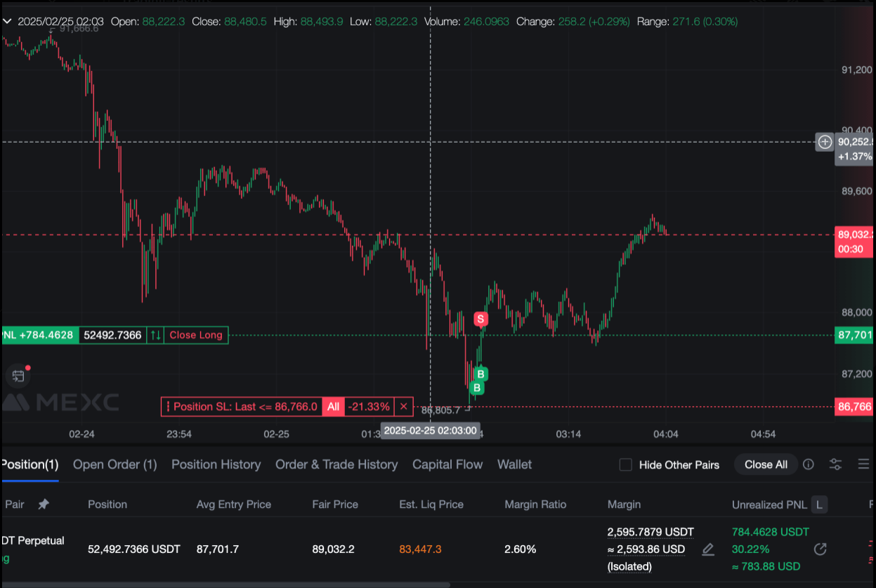Collapse the OHLC info chevron at top-left
This screenshot has height=588, width=876.
pos(7,22)
